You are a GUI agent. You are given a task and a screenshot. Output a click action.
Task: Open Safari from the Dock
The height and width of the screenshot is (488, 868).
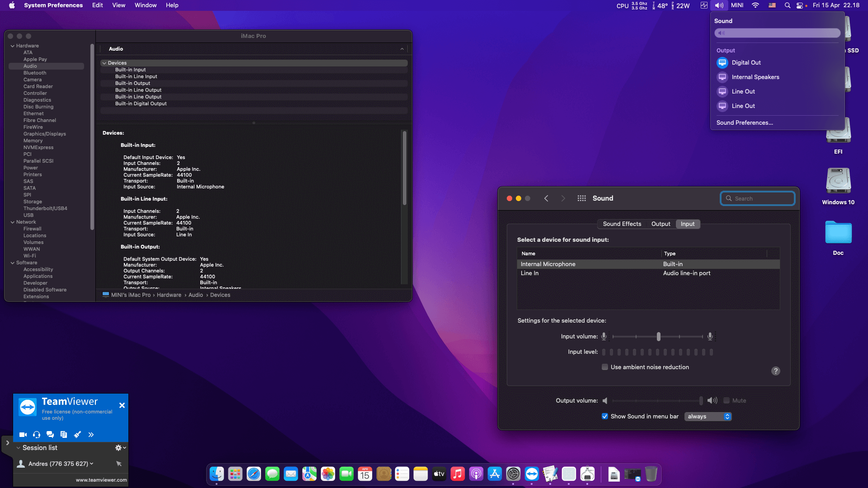point(254,474)
